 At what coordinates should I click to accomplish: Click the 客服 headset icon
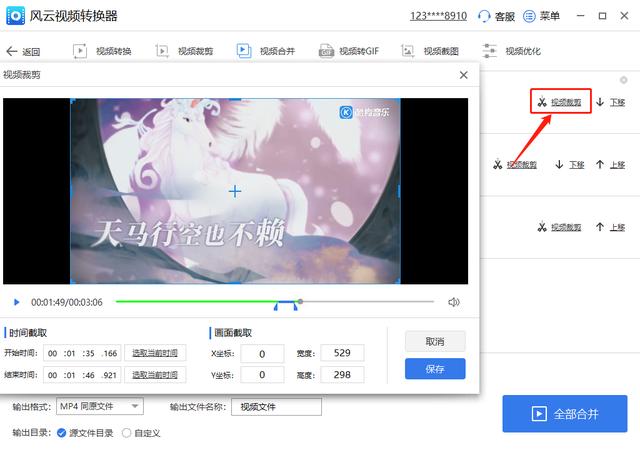(485, 16)
